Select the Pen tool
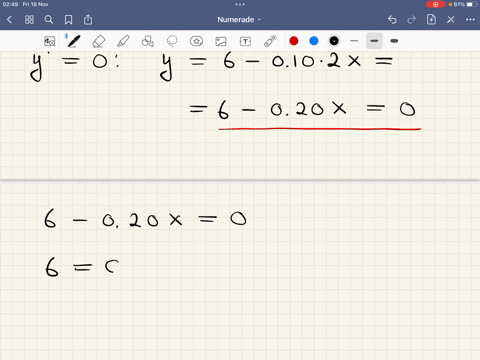The height and width of the screenshot is (360, 480). (x=73, y=41)
